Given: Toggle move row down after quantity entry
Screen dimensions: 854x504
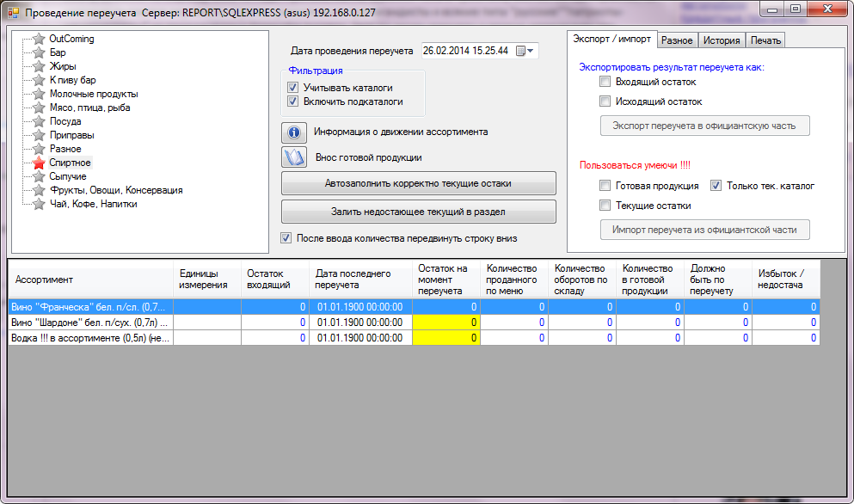Looking at the screenshot, I should tap(286, 238).
